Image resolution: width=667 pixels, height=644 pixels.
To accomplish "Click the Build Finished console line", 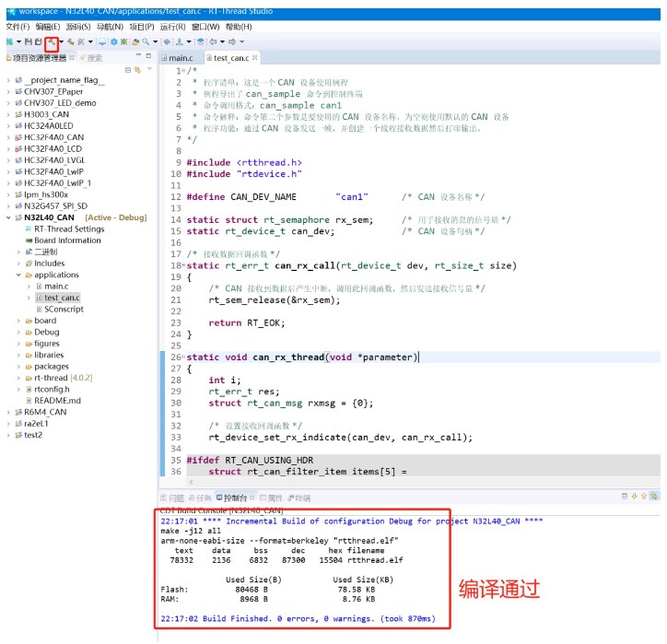I will pos(298,618).
